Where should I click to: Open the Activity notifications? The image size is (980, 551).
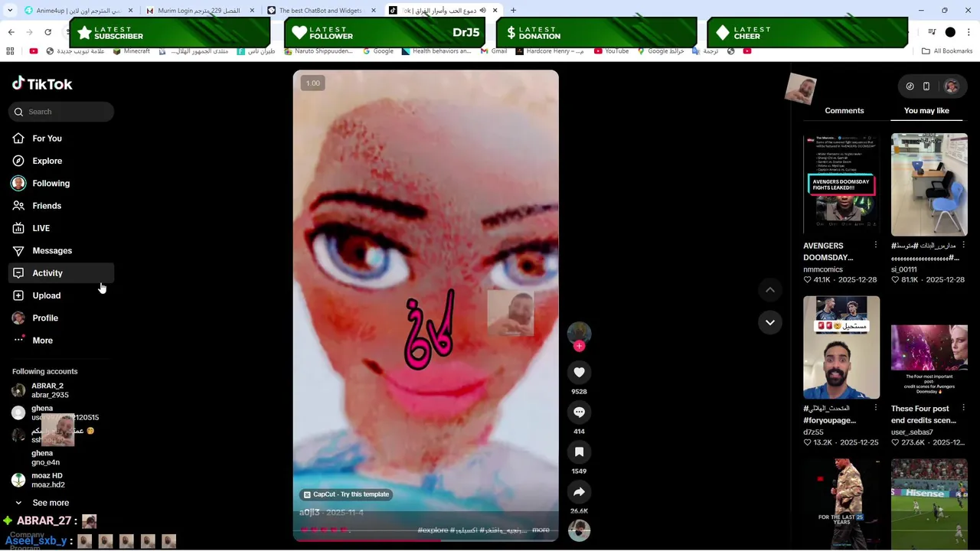(61, 273)
